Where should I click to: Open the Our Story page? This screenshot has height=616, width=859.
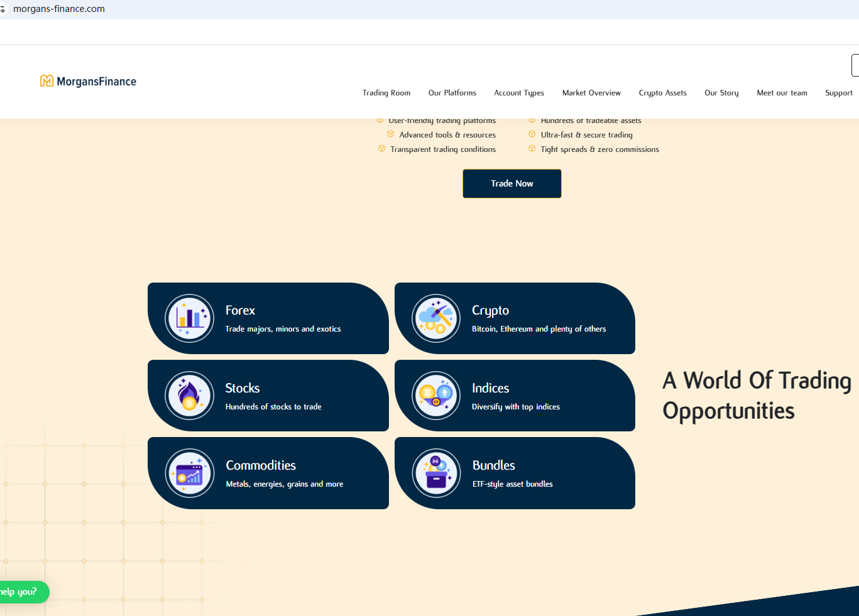[x=721, y=93]
